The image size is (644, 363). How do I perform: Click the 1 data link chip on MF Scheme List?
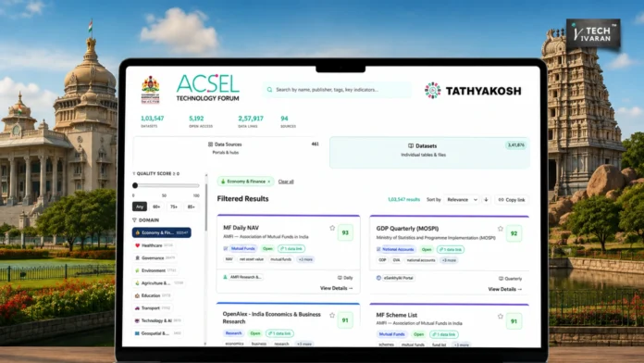coord(444,334)
